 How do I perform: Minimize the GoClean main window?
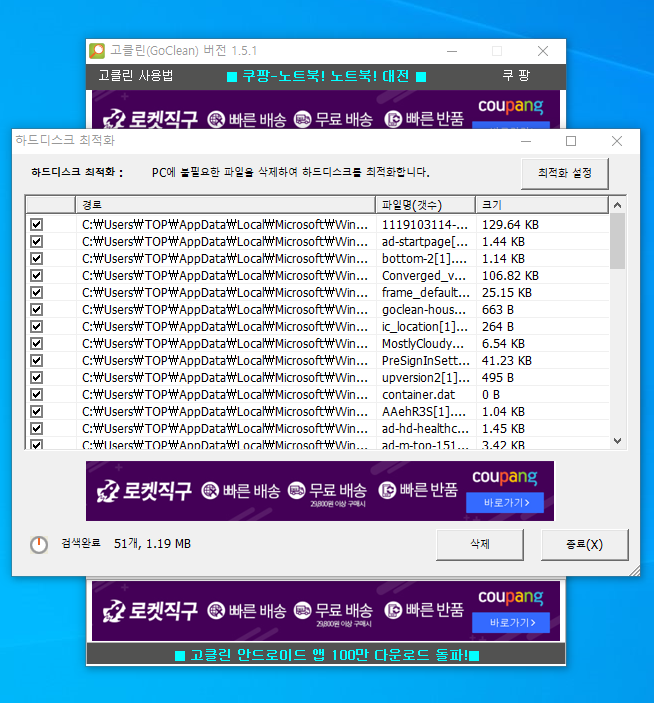(x=452, y=51)
